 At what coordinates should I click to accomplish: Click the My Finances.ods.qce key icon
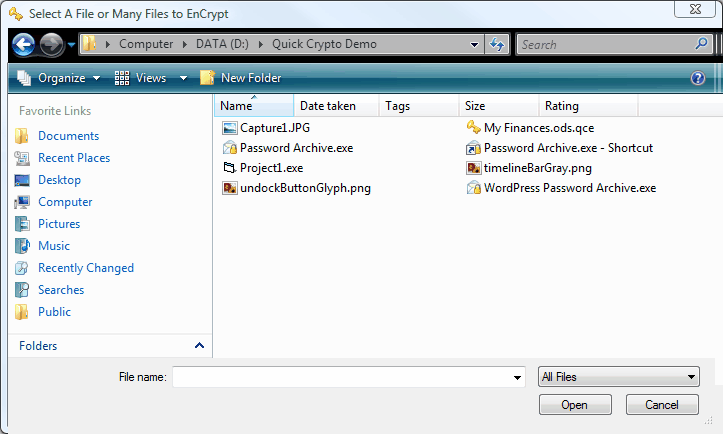point(474,127)
